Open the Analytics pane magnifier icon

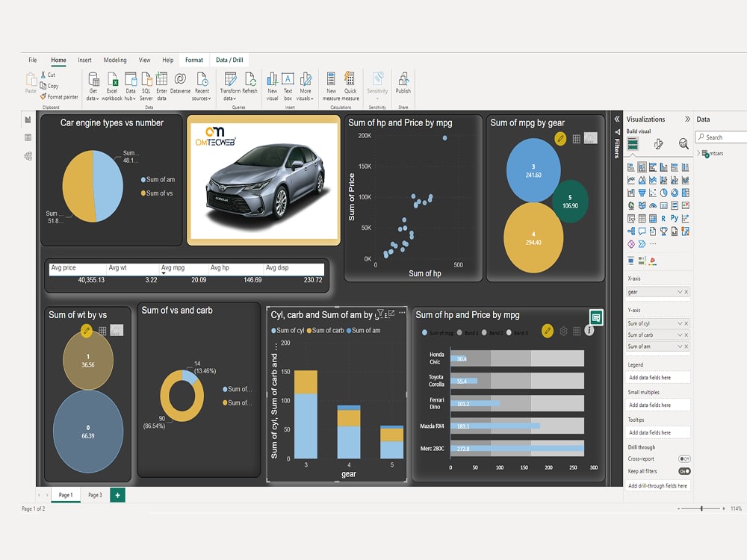coord(684,143)
